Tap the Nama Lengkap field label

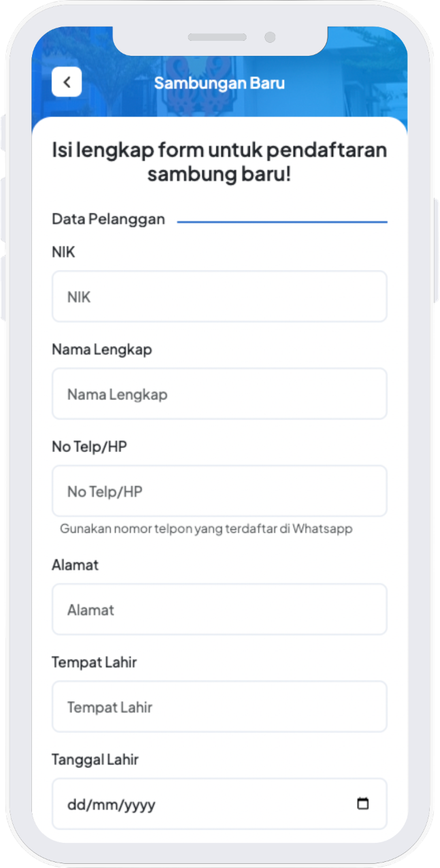tap(101, 350)
